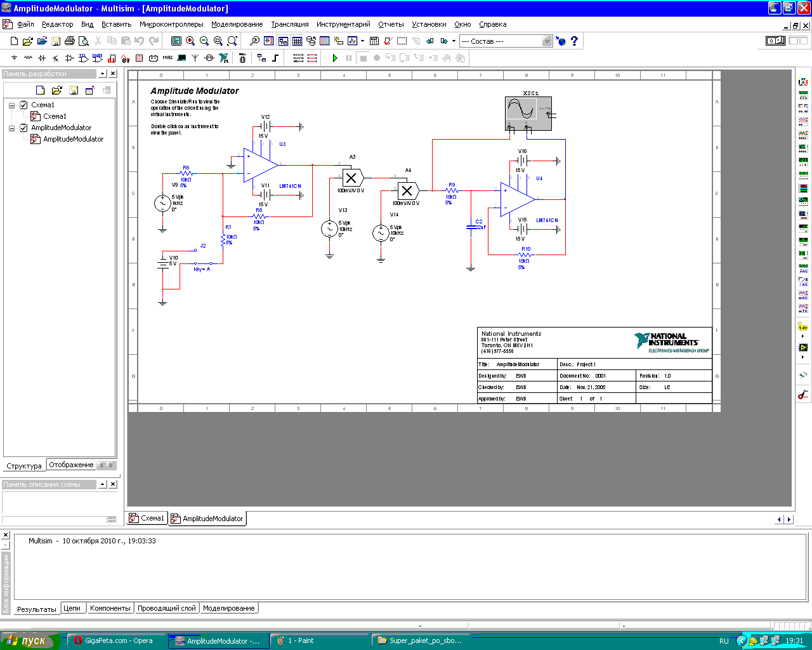Toggle Full Screen view icon
The image size is (812, 650).
[176, 41]
